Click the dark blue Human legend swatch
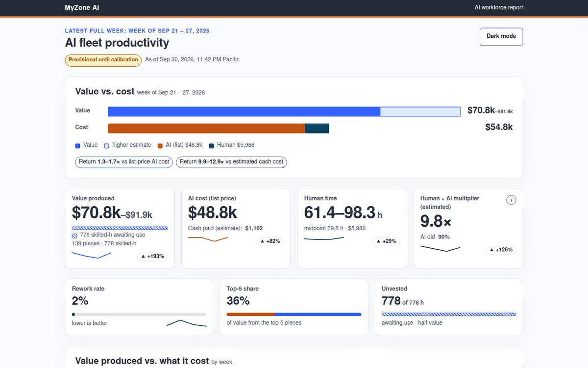Image resolution: width=588 pixels, height=368 pixels. click(212, 146)
